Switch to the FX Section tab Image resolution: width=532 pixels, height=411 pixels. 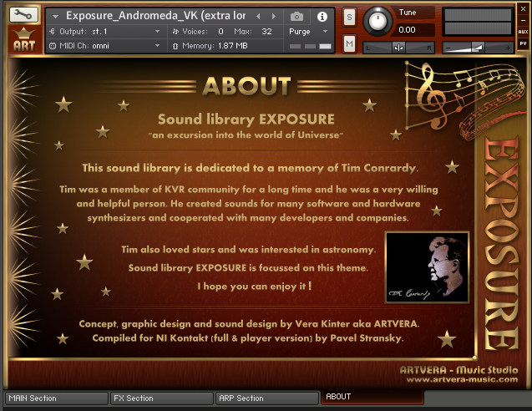[x=162, y=398]
